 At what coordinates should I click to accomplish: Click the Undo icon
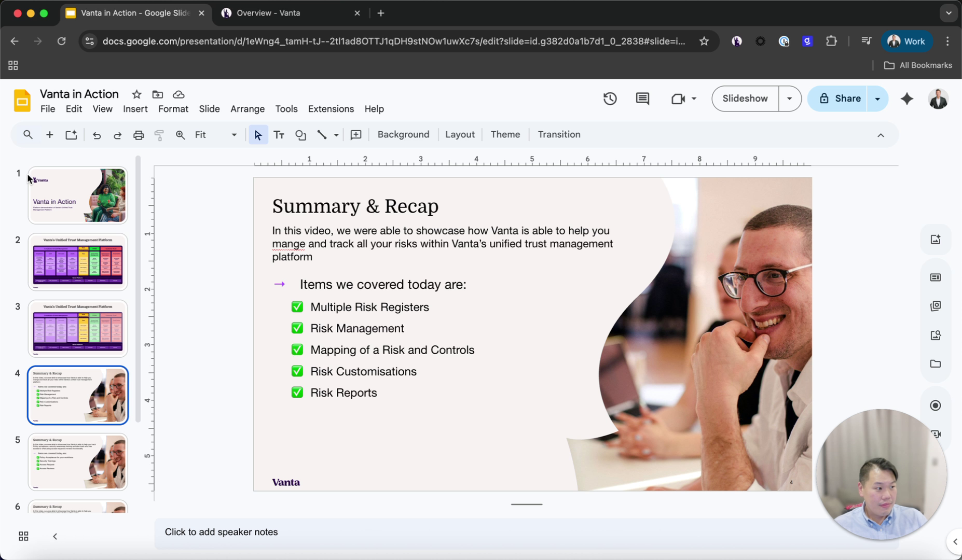pyautogui.click(x=96, y=134)
